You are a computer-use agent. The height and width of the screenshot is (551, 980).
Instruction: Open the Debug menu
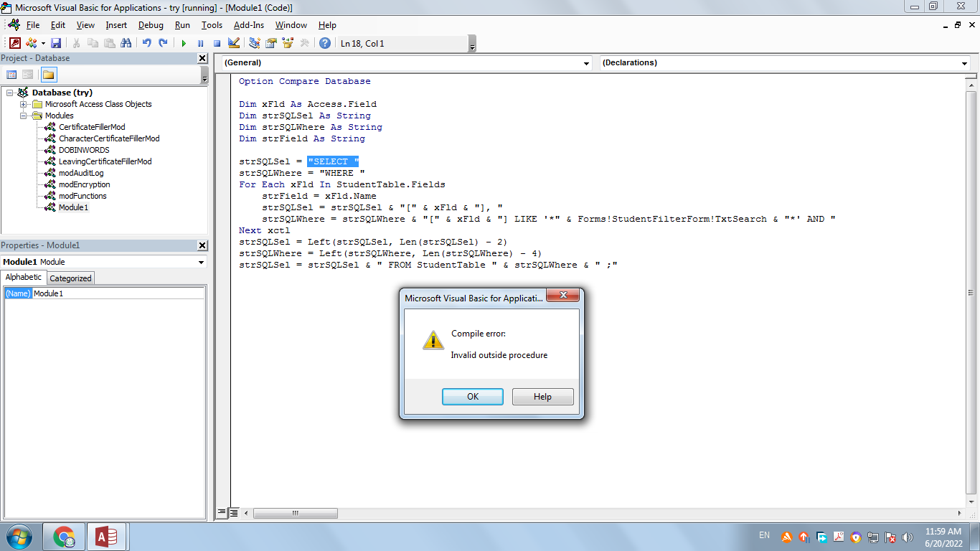coord(151,25)
